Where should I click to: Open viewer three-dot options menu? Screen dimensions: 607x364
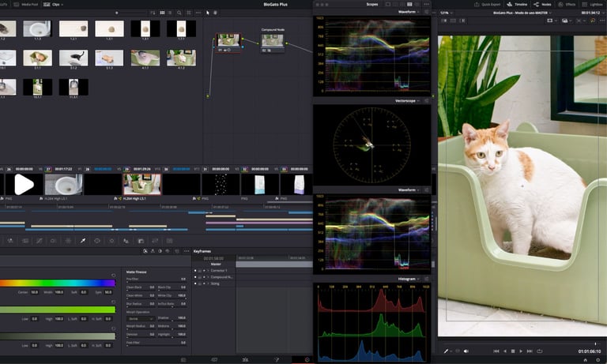pyautogui.click(x=601, y=21)
